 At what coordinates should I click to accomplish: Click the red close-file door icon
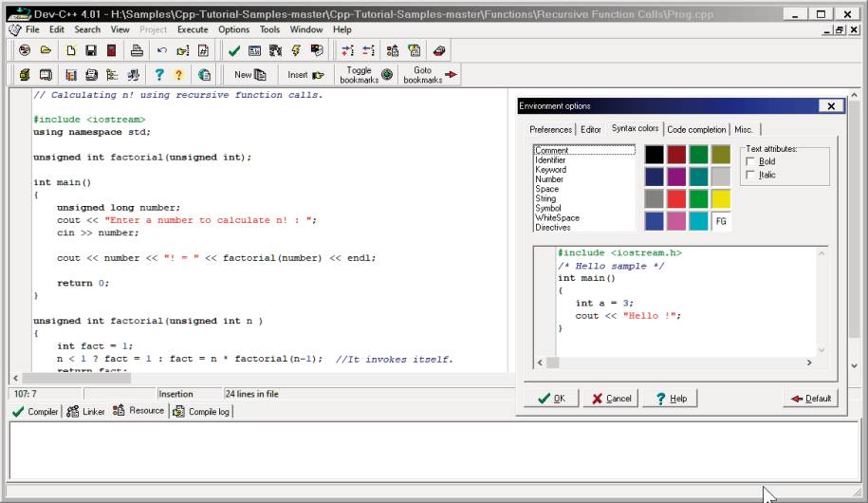click(111, 51)
